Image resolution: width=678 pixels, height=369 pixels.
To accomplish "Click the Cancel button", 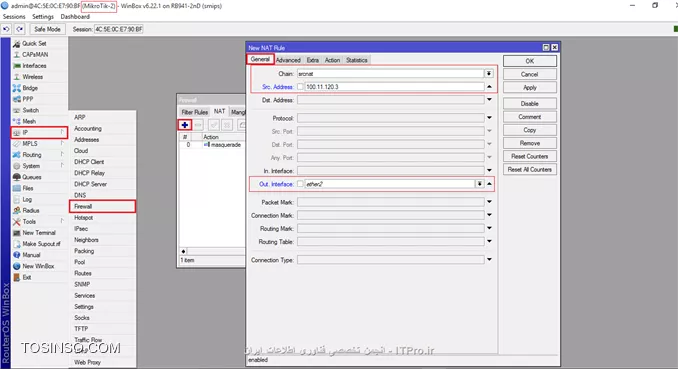I will tap(530, 74).
